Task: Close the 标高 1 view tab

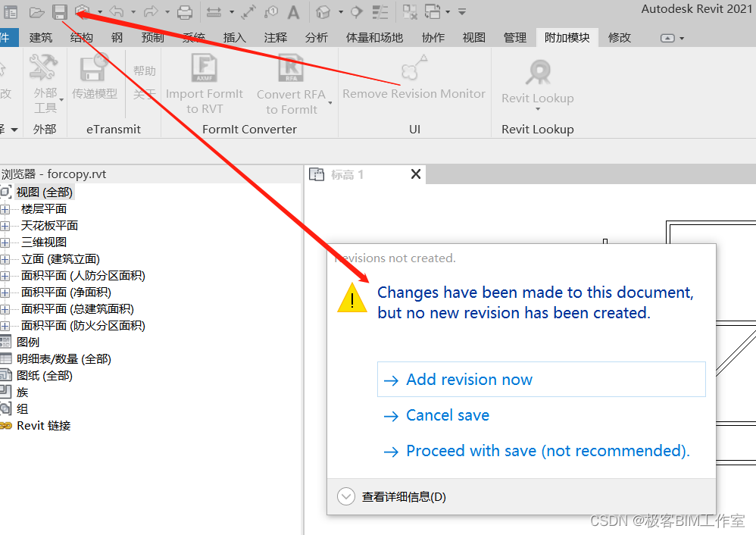Action: [416, 174]
